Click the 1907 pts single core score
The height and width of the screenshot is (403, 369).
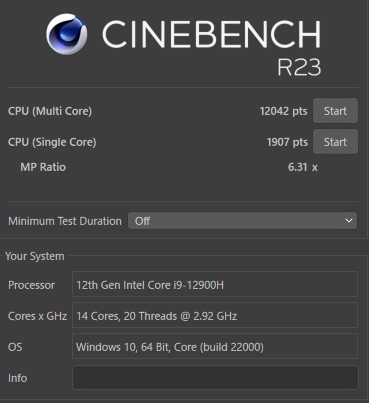pos(287,142)
